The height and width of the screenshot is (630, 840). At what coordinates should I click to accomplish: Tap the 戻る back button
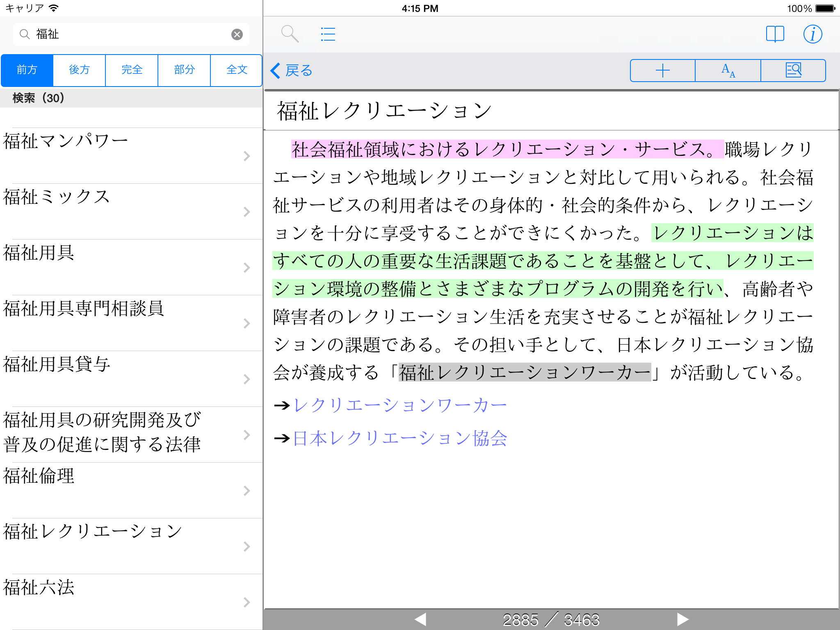click(292, 71)
